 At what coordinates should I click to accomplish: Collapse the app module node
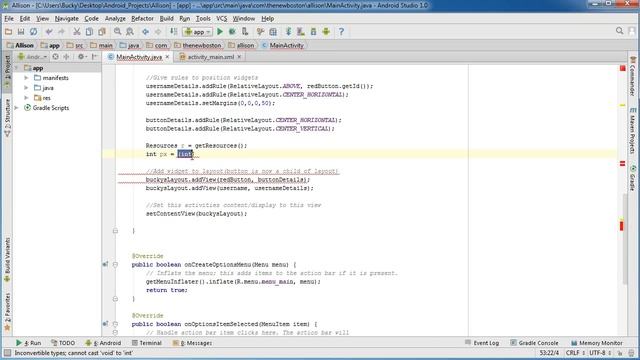(x=16, y=68)
